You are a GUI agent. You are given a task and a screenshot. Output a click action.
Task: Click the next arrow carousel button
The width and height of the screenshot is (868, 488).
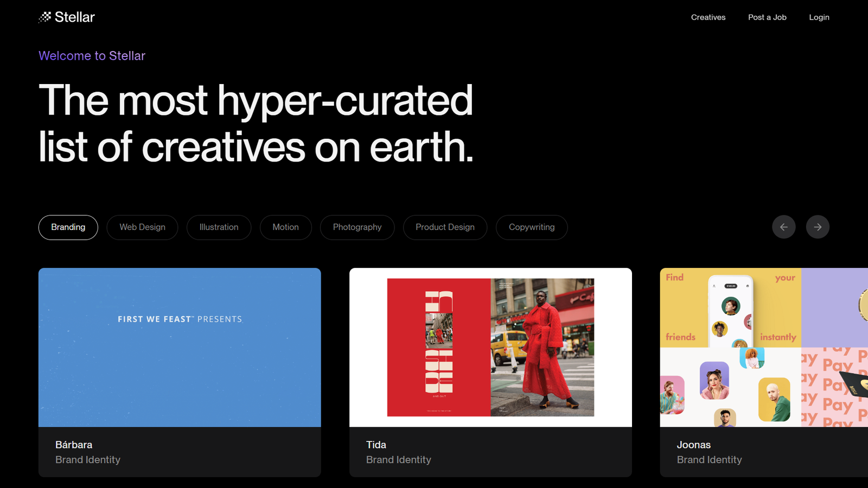tap(818, 227)
